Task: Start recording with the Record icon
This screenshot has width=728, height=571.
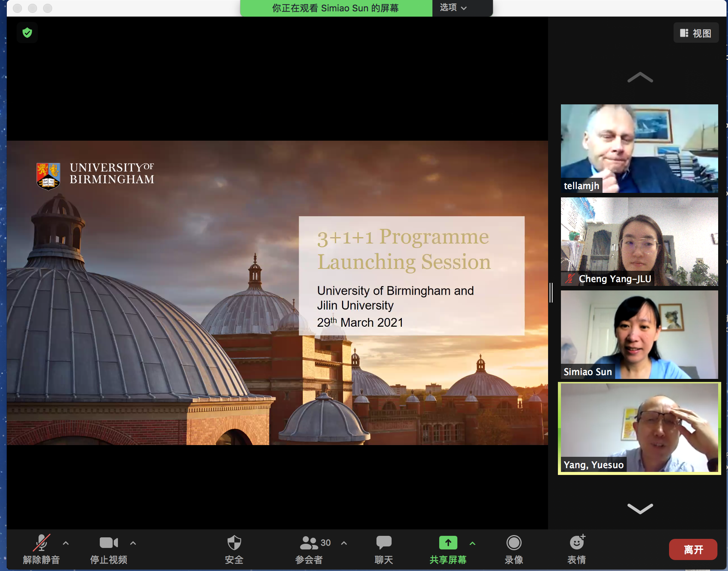Action: [514, 543]
